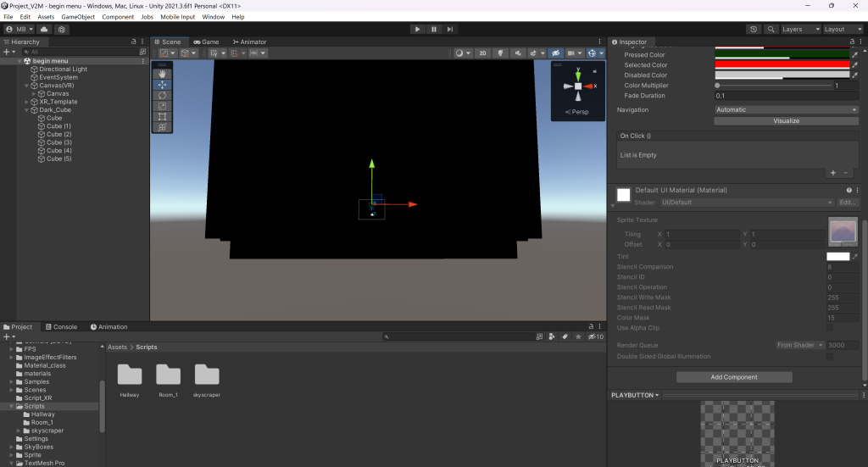This screenshot has width=868, height=467.
Task: Collapse the Canvas(VR) object
Action: coord(26,86)
